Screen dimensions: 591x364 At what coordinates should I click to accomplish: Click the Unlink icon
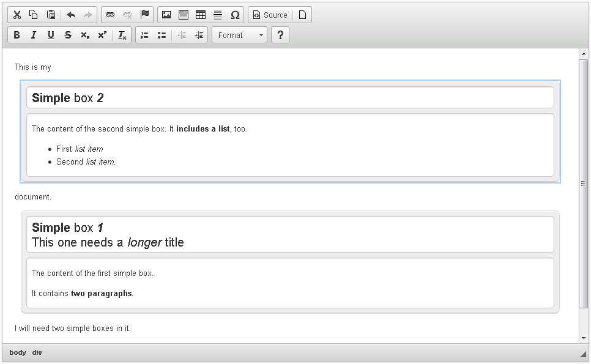127,15
